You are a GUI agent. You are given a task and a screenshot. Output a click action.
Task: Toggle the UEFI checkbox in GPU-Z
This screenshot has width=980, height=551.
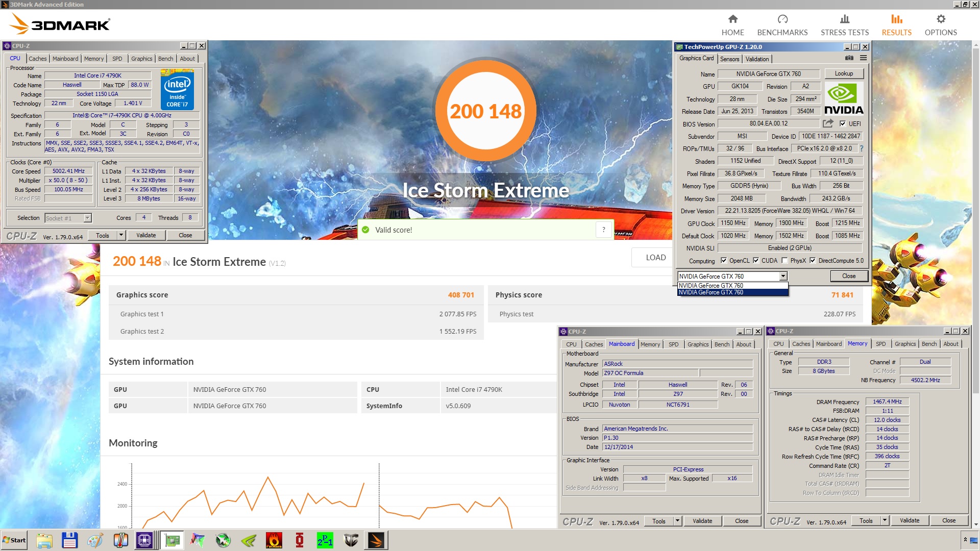point(843,123)
